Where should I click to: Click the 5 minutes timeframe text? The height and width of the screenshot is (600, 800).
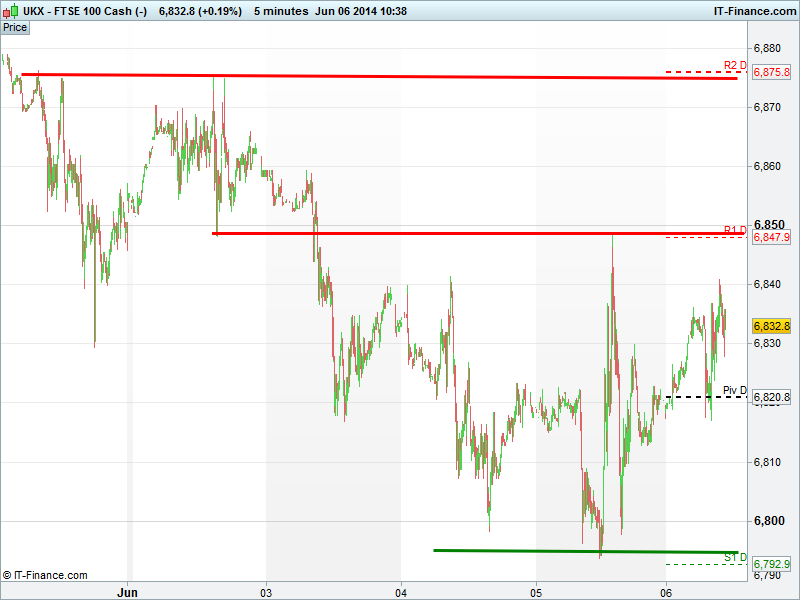[281, 11]
